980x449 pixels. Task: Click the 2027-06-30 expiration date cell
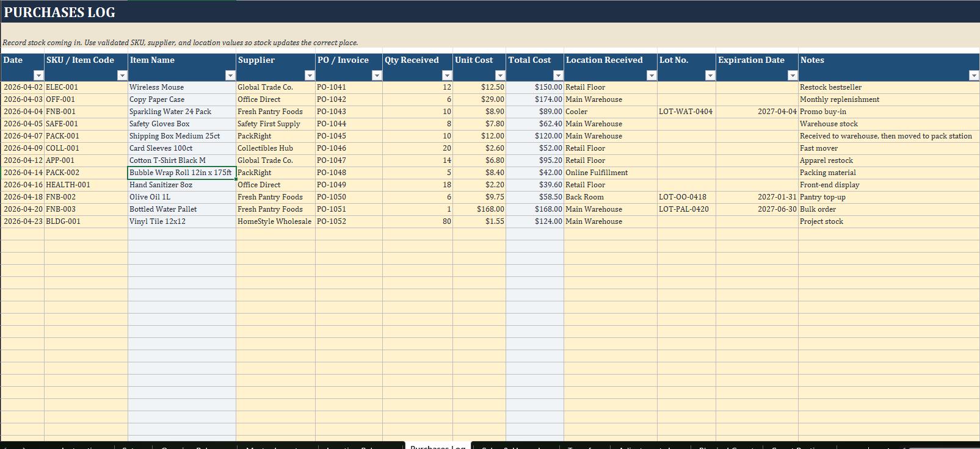point(757,209)
